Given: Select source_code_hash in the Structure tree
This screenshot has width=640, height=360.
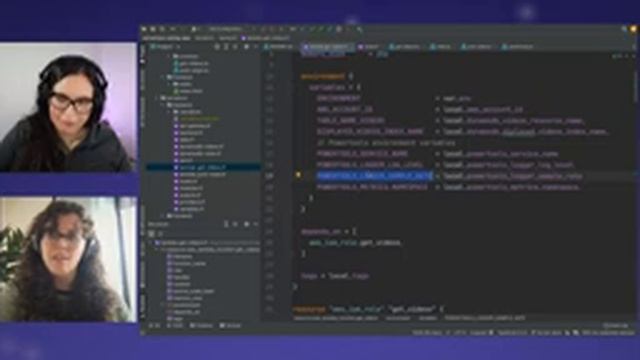Looking at the screenshot, I should 191,291.
